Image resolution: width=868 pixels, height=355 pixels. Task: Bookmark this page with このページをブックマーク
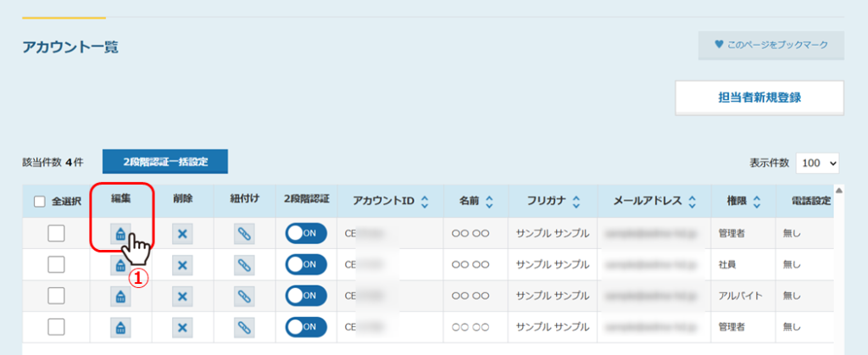(x=771, y=44)
